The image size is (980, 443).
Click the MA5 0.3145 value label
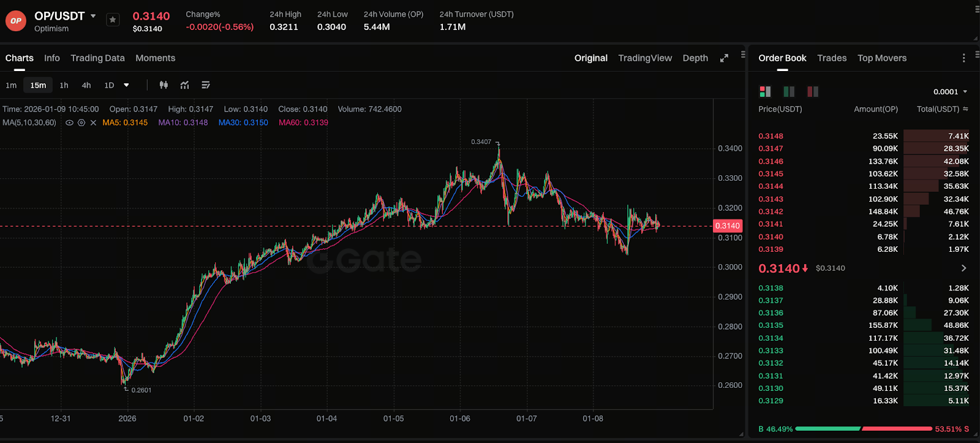coord(125,123)
